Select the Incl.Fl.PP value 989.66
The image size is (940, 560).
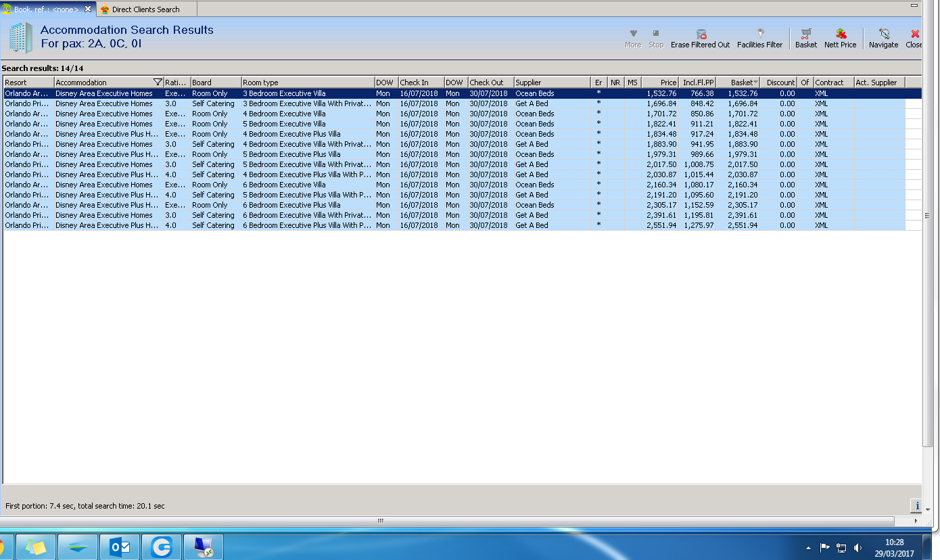[701, 154]
